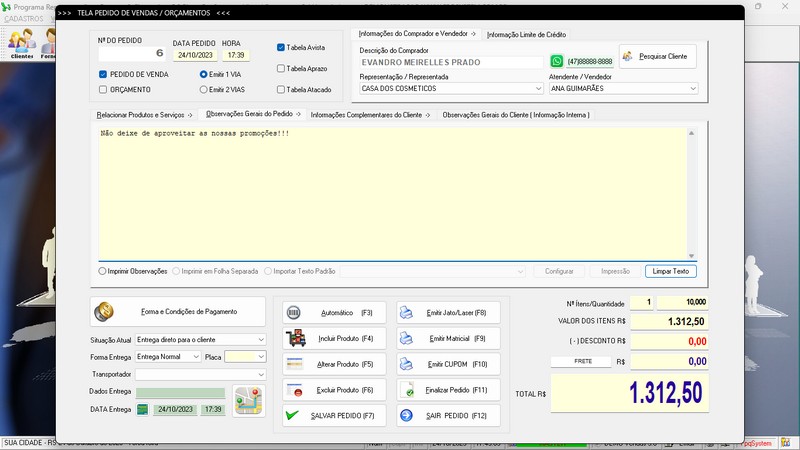Click the WhatsApp icon beside phone number
Screen dimensions: 800x450
pos(557,61)
